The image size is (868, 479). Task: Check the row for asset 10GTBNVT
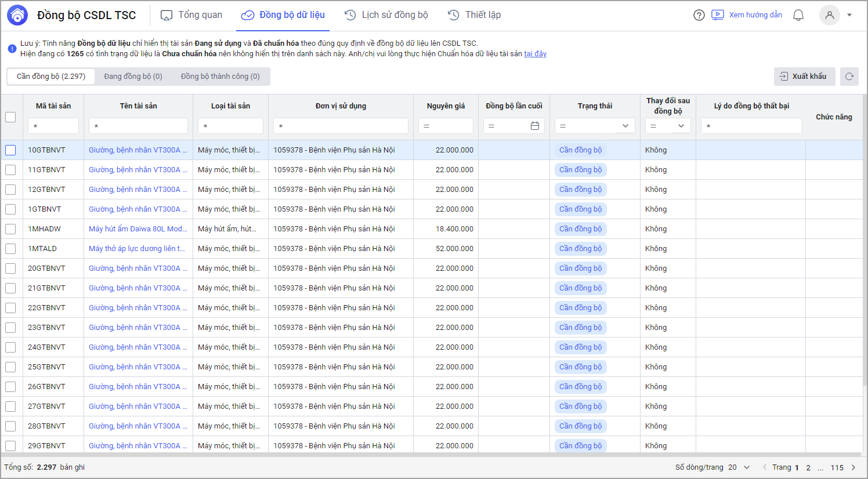[10, 150]
